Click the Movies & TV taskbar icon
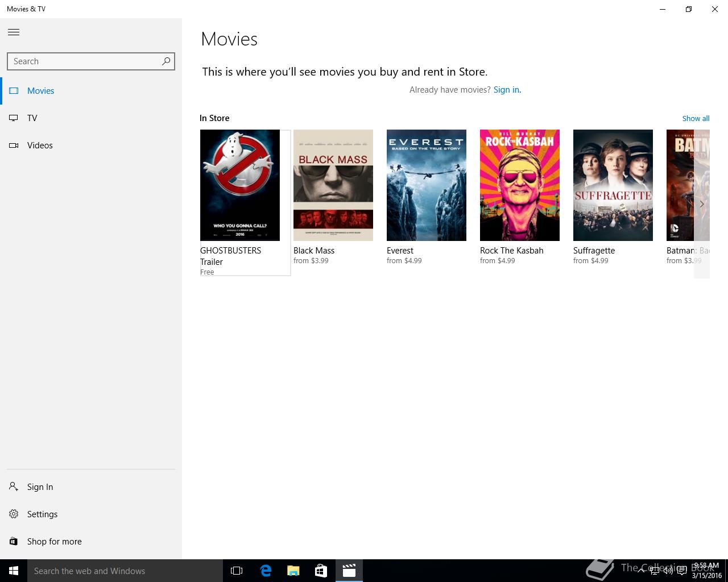 (x=349, y=571)
